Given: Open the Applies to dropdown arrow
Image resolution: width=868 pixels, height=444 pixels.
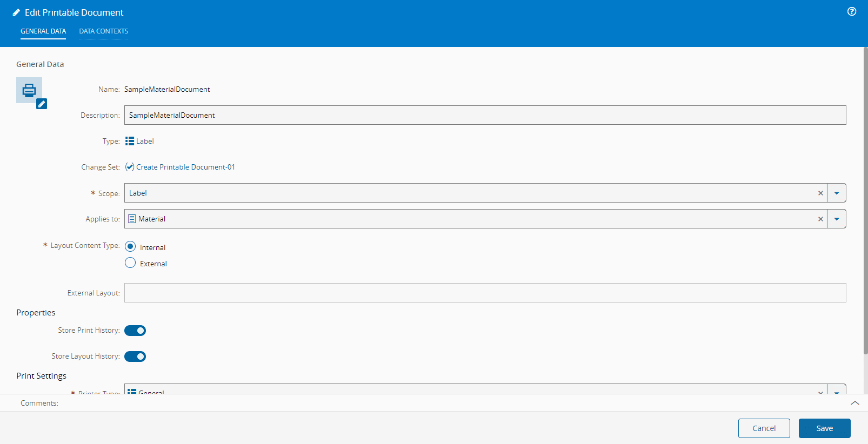Looking at the screenshot, I should (837, 219).
